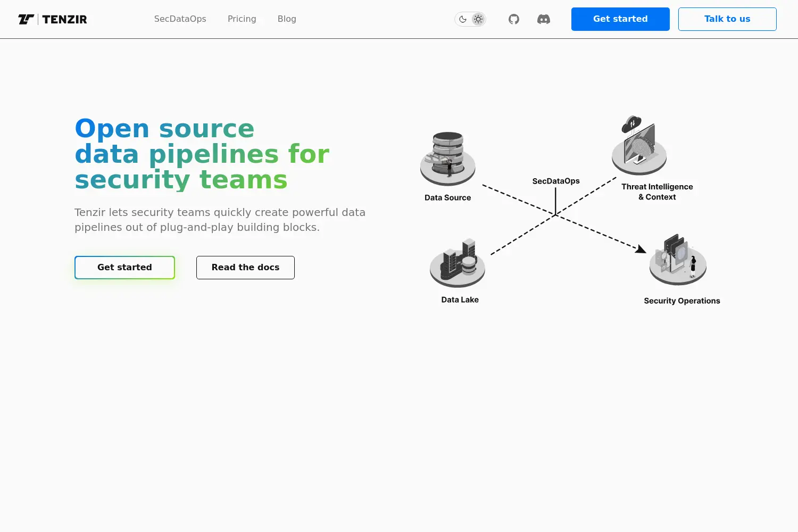Click the Threat Intelligence & Context label
This screenshot has width=798, height=532.
[658, 192]
